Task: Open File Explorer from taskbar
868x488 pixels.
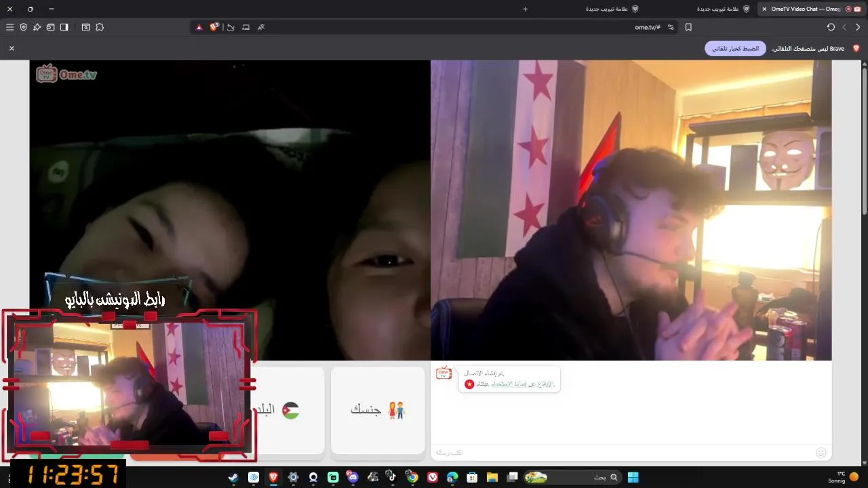Action: click(492, 477)
